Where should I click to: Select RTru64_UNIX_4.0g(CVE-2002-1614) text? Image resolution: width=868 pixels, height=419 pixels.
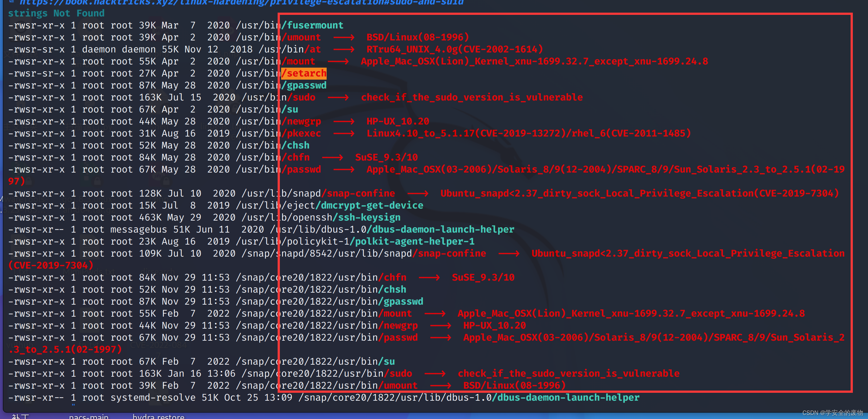point(455,50)
